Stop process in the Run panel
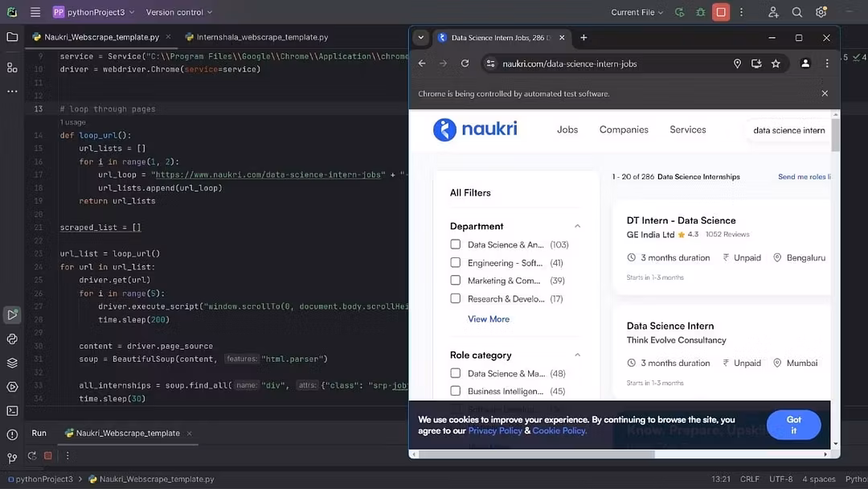 [x=48, y=456]
